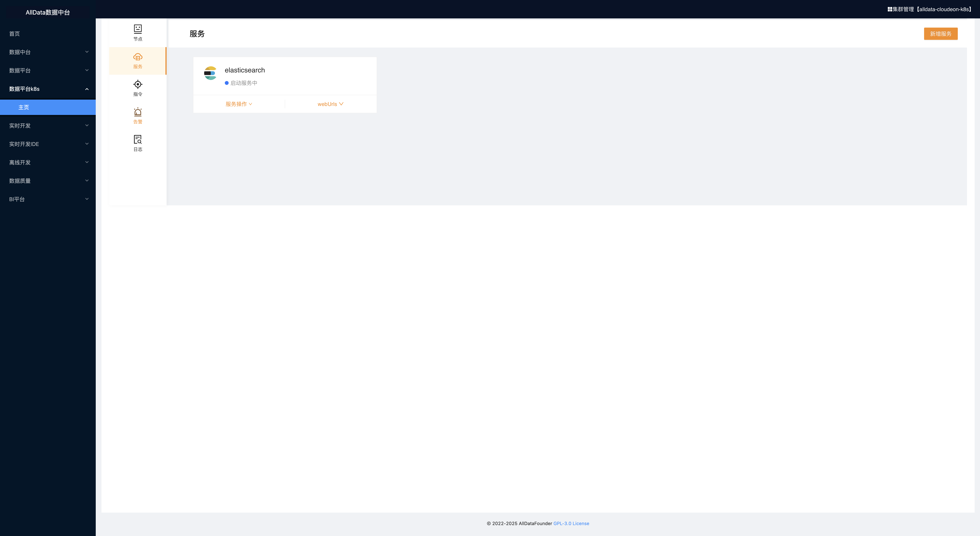980x536 pixels.
Task: Open the GPL-3.0 License link
Action: (571, 523)
